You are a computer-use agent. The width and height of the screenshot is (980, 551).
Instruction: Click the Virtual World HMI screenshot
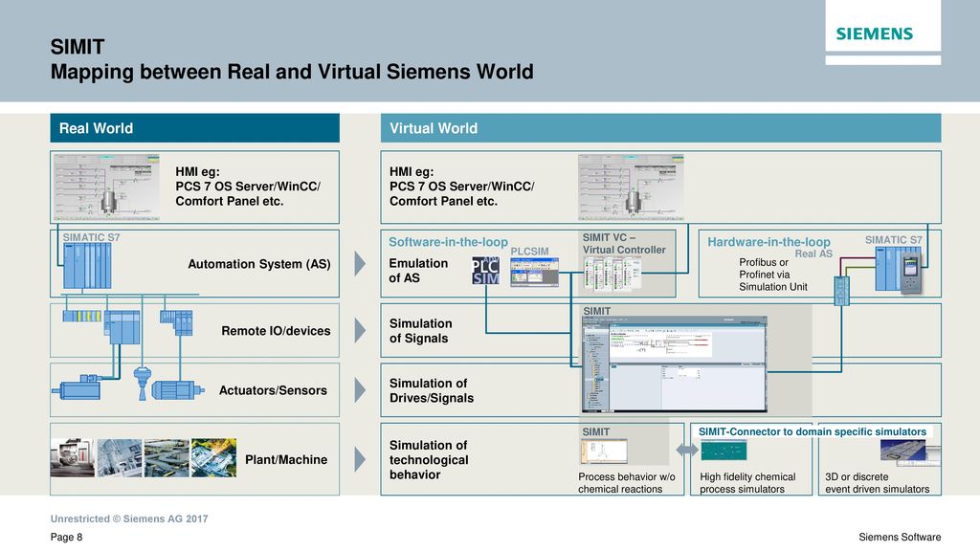click(x=631, y=187)
